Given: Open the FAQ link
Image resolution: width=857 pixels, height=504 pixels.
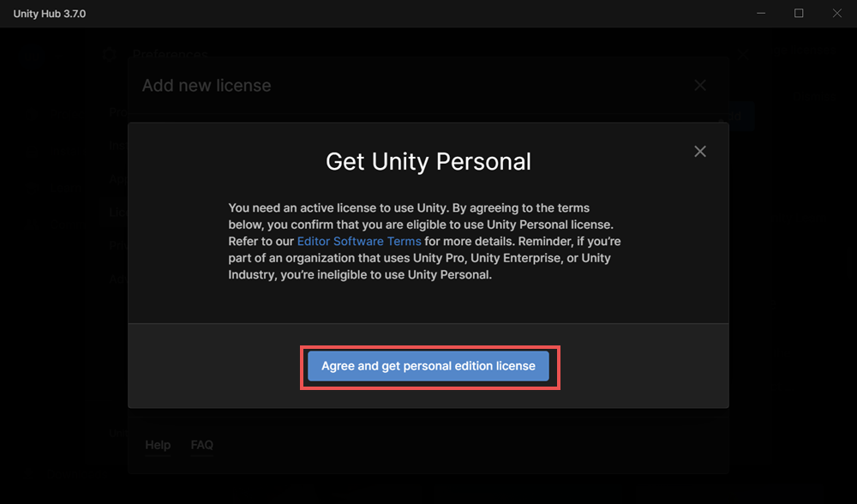Looking at the screenshot, I should (201, 445).
